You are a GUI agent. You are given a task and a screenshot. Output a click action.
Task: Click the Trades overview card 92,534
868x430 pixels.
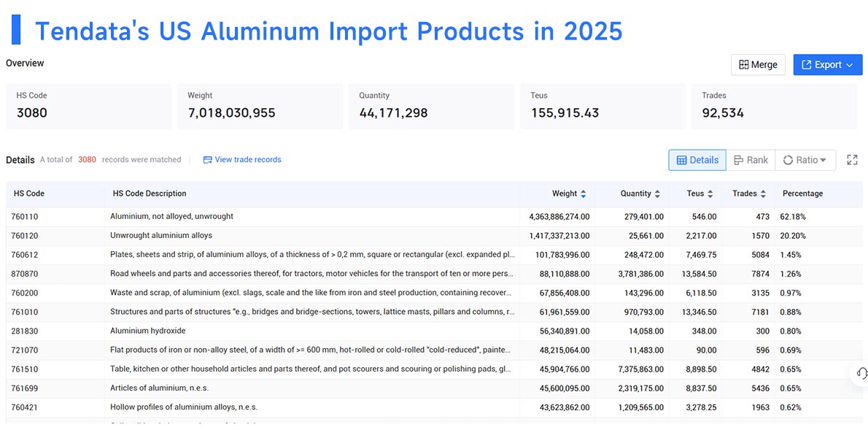775,107
